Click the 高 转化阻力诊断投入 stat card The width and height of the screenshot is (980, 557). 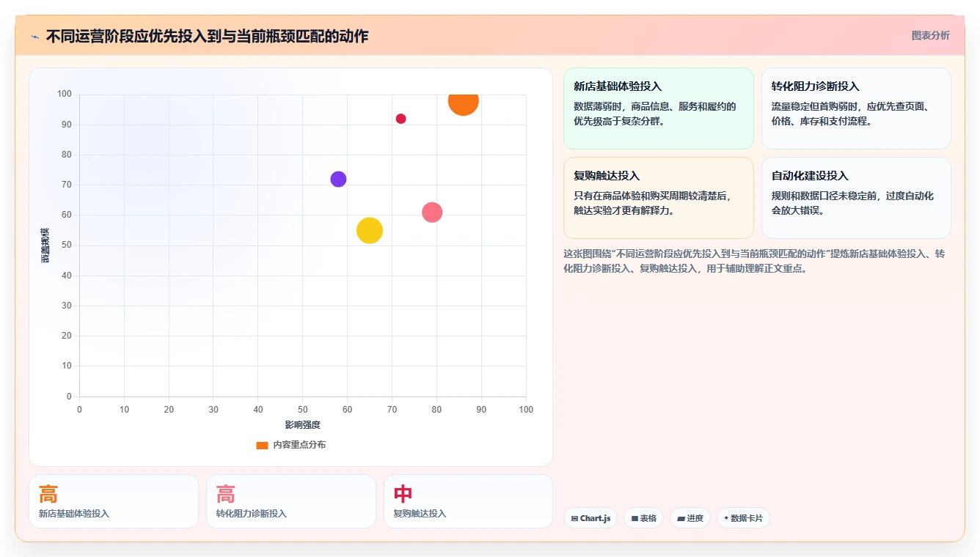291,501
